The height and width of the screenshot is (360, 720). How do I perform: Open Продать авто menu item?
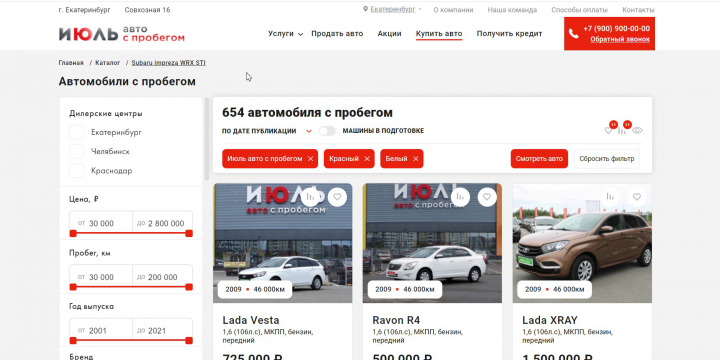coord(337,34)
